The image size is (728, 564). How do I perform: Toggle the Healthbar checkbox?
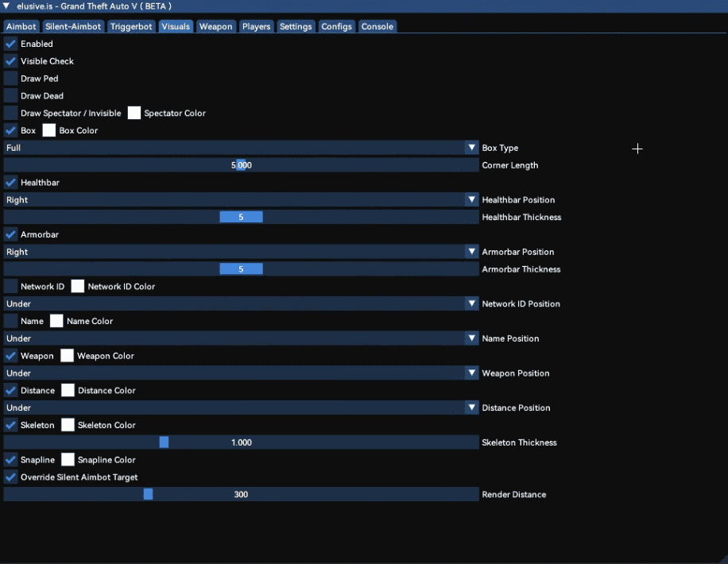point(10,183)
